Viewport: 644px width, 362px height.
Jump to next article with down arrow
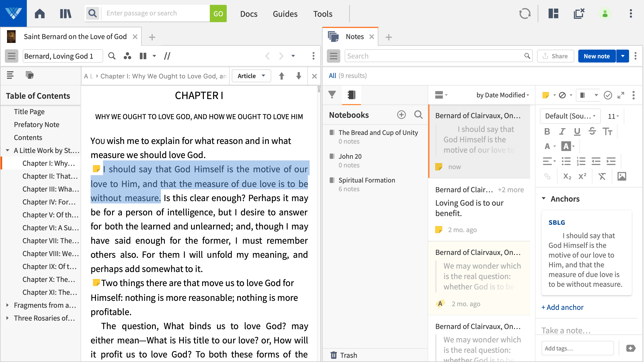click(x=299, y=76)
